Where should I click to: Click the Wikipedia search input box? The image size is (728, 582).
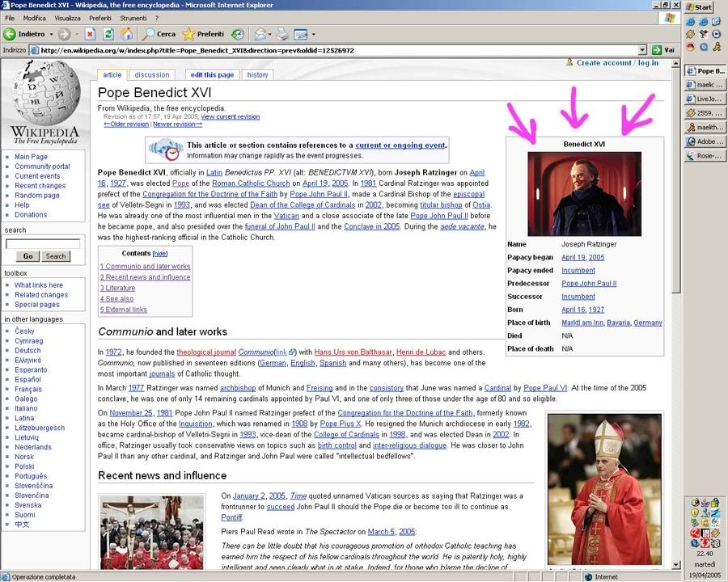coord(43,243)
